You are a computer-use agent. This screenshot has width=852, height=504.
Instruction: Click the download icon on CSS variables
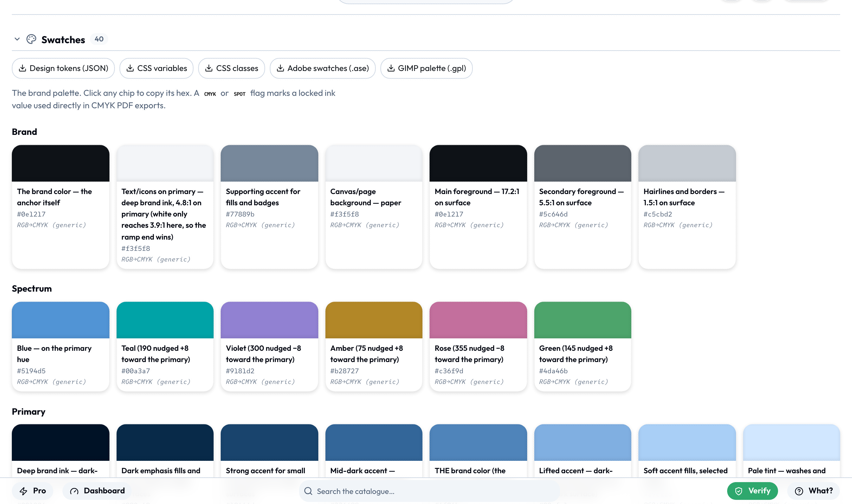coord(130,68)
